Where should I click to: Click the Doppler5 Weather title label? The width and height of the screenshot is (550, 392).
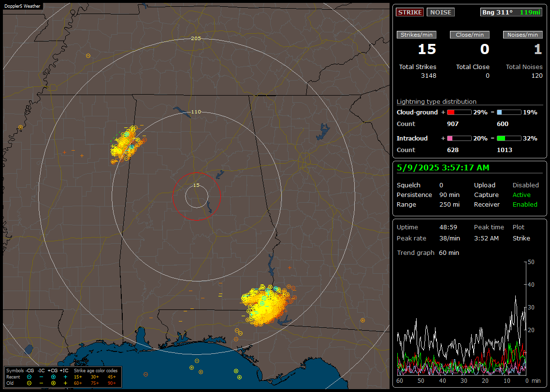pos(22,6)
